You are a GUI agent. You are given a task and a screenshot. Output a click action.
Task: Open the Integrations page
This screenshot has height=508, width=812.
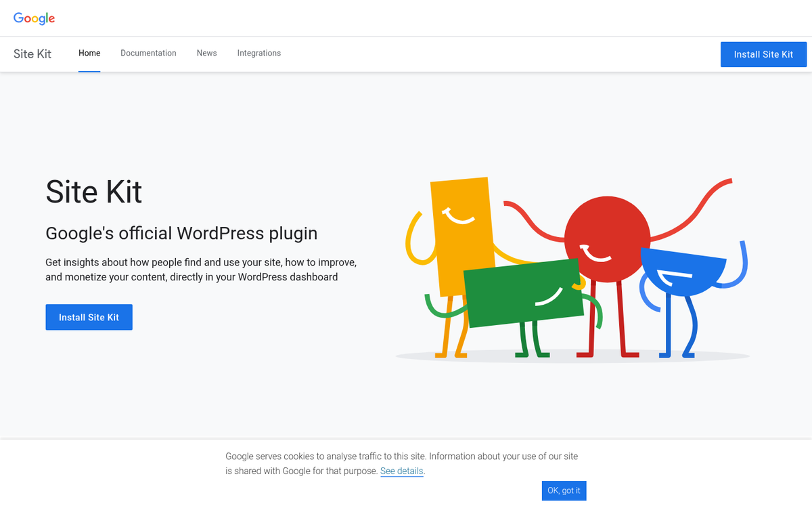[x=259, y=53]
